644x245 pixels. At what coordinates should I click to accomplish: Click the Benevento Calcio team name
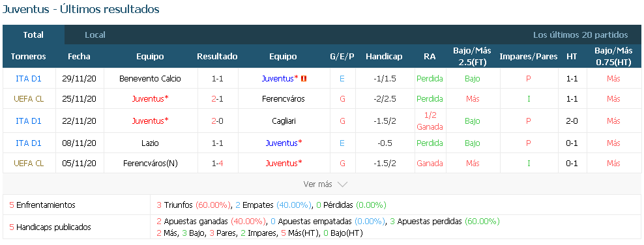(x=150, y=78)
